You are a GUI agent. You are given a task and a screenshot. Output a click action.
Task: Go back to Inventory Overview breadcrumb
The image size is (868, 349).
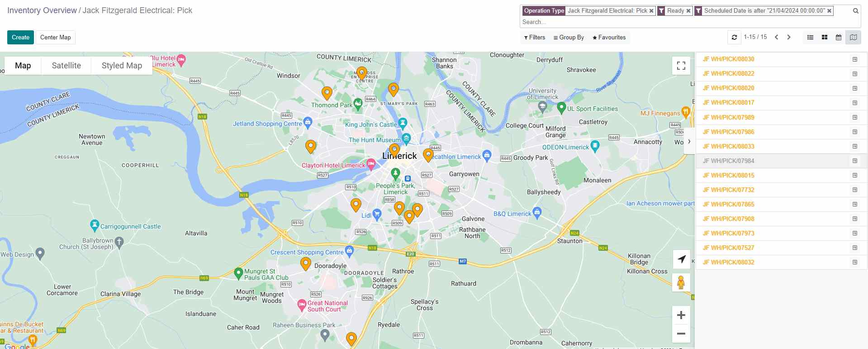(x=42, y=10)
